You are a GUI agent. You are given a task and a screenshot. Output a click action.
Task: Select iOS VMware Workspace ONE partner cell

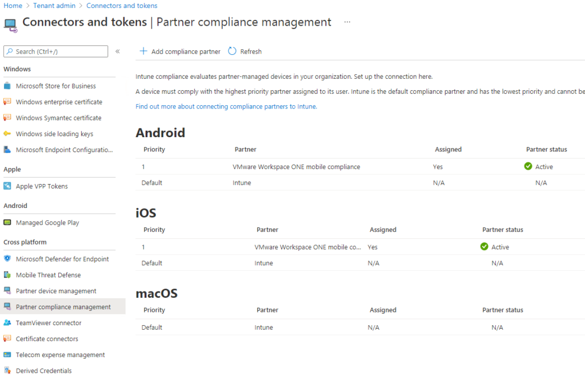point(308,247)
